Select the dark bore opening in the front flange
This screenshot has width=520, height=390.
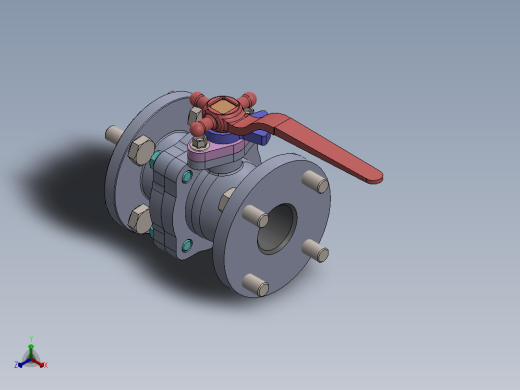[277, 228]
